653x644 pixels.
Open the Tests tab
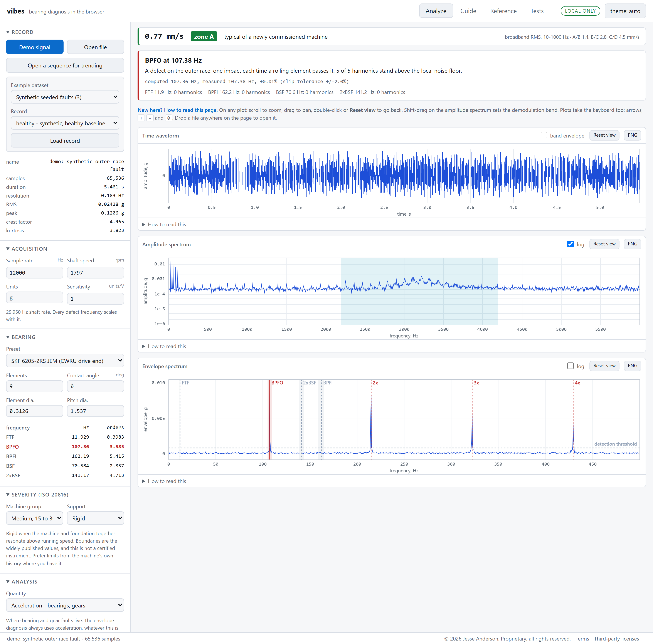(x=537, y=11)
